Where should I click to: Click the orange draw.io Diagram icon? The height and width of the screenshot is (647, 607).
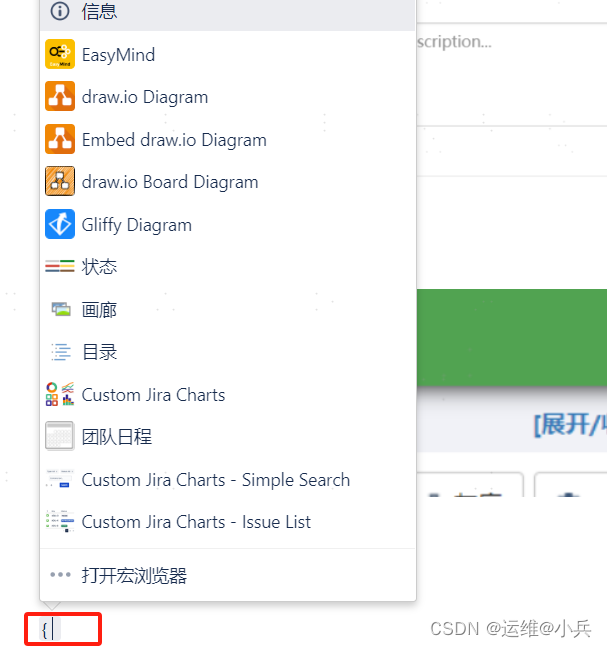click(x=60, y=96)
